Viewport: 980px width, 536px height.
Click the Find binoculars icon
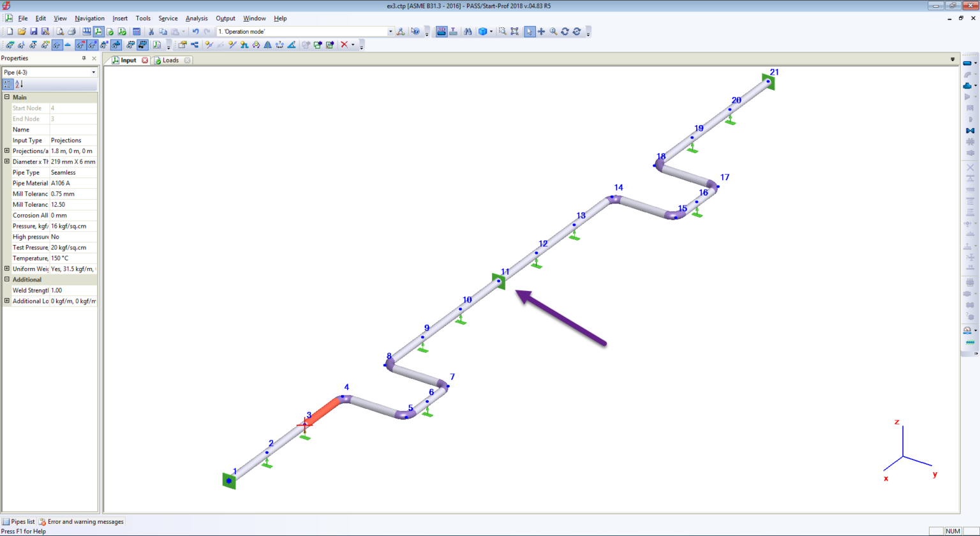[468, 31]
